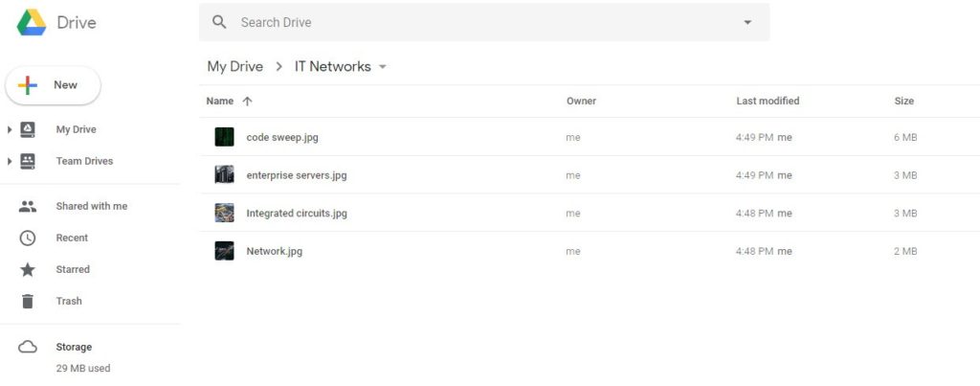Open search options dropdown arrow
Image resolution: width=980 pixels, height=386 pixels.
point(747,23)
